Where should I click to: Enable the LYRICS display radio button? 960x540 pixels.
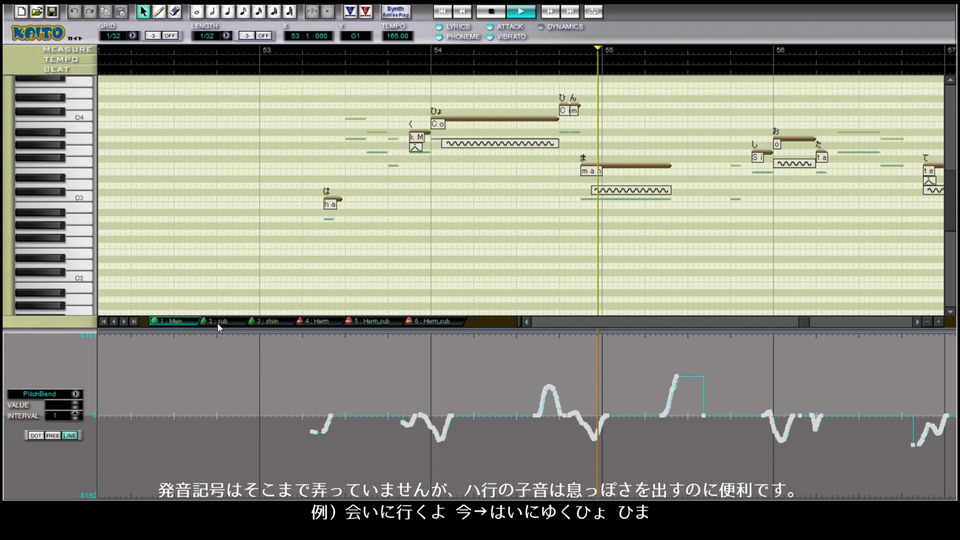439,27
